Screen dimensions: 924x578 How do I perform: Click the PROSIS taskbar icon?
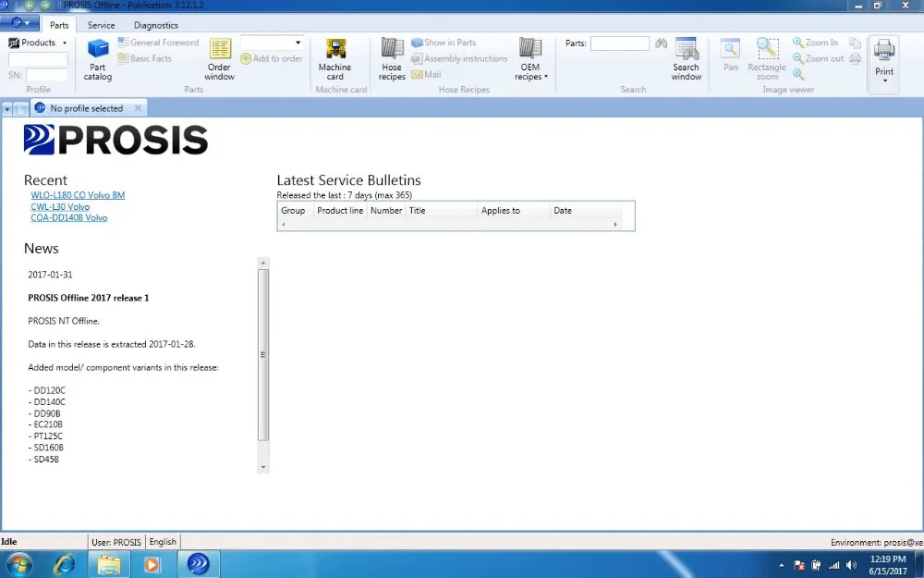pyautogui.click(x=198, y=564)
